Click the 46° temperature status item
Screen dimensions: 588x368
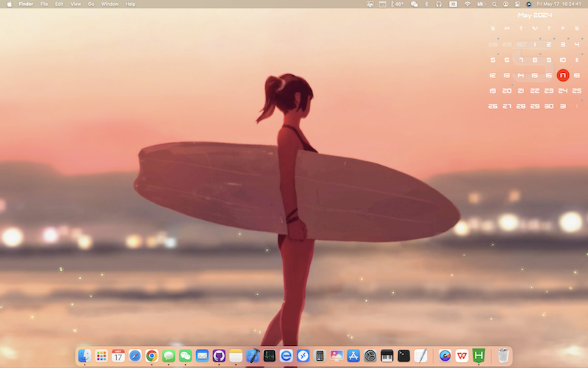[x=397, y=4]
